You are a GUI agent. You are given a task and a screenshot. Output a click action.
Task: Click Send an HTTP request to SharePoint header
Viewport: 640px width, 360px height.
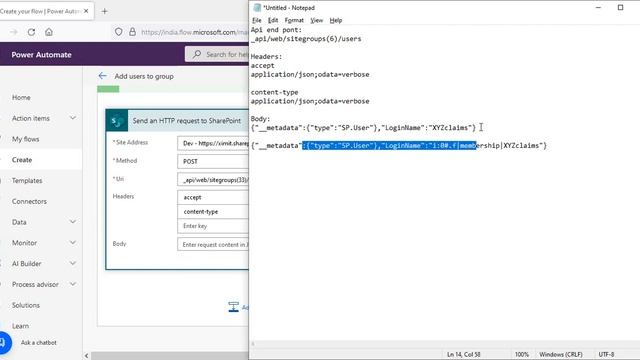(x=187, y=121)
